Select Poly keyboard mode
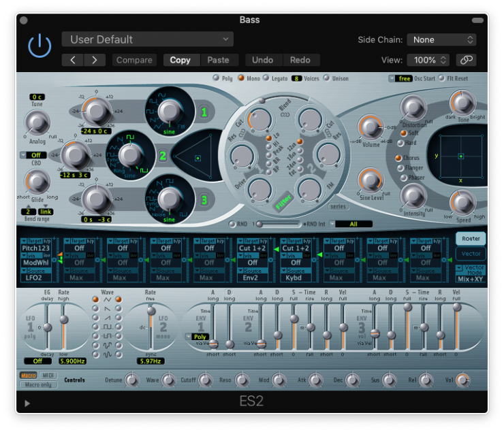 tap(217, 78)
